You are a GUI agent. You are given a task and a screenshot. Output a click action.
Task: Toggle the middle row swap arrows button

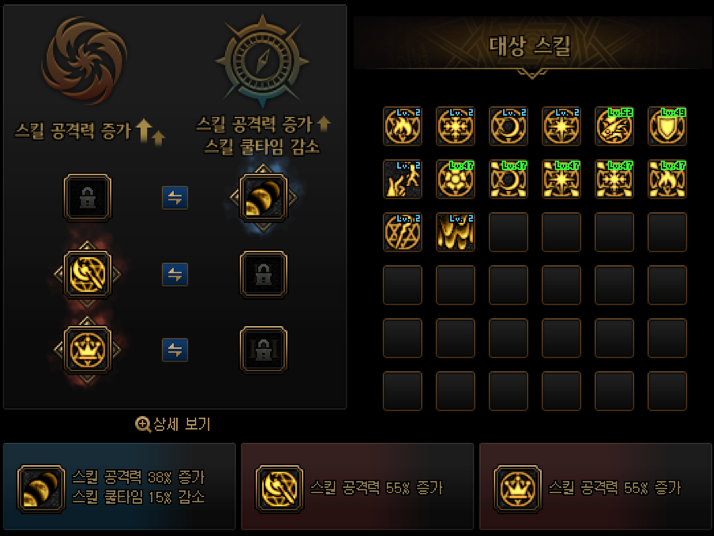point(175,274)
